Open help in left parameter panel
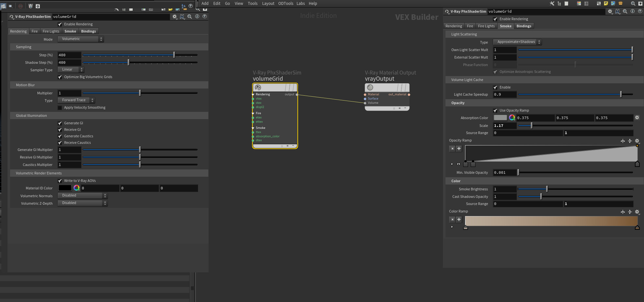Viewport: 644px width, 302px height. (205, 16)
